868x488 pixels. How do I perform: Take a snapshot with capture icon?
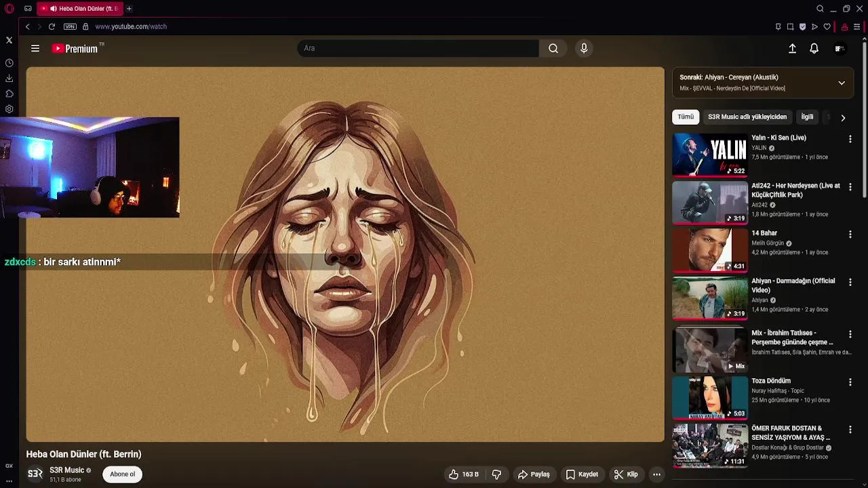pos(790,26)
